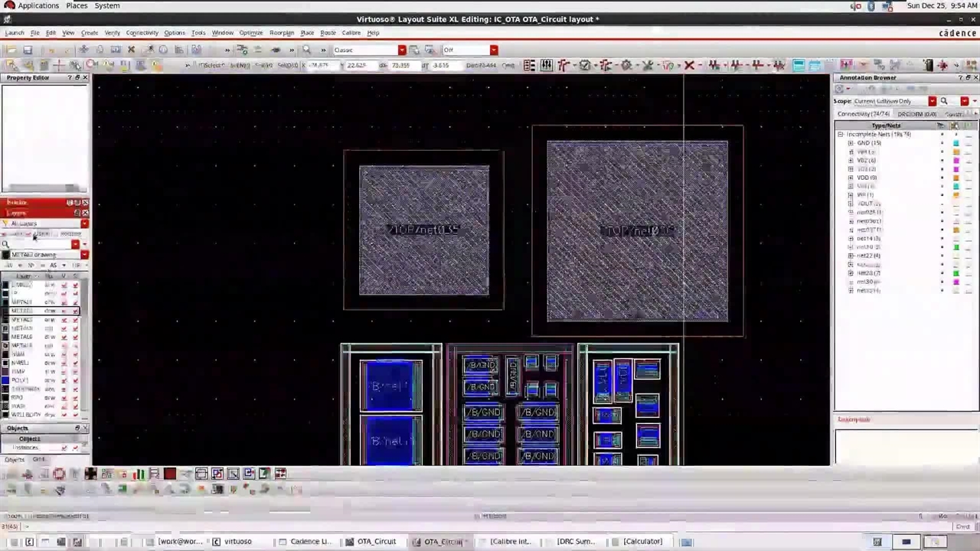Click the search icon in Annotation Browser
This screenshot has width=980, height=551.
(x=943, y=101)
